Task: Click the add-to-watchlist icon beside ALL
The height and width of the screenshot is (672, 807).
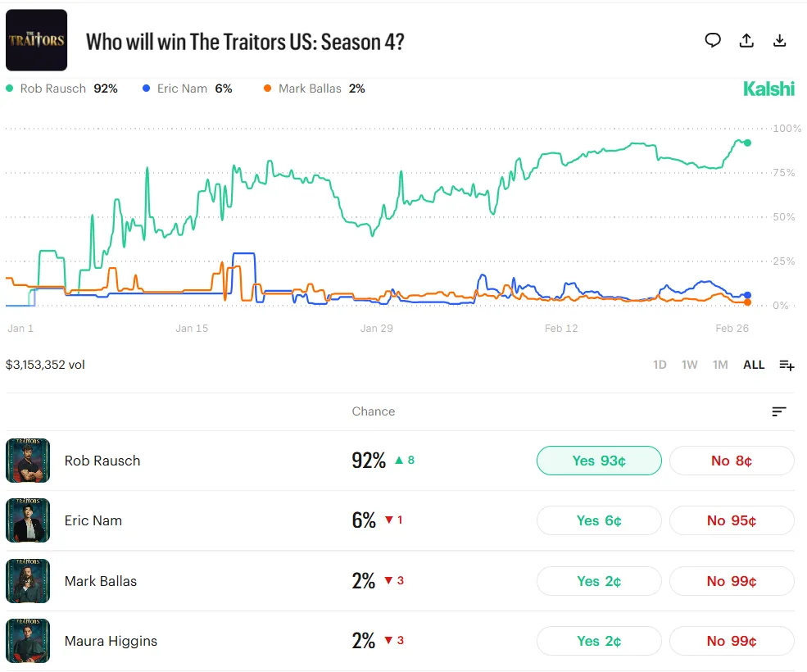Action: [x=787, y=365]
